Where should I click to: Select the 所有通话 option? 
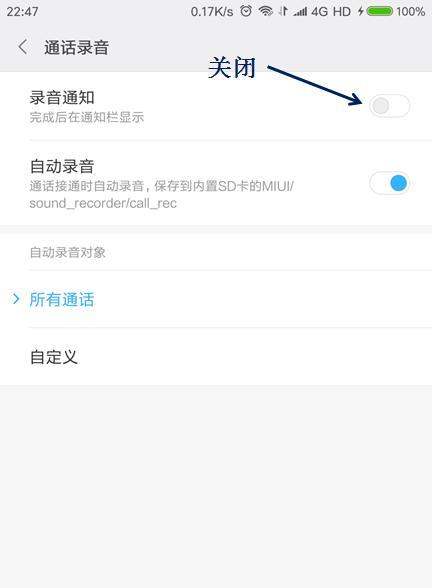pos(216,299)
